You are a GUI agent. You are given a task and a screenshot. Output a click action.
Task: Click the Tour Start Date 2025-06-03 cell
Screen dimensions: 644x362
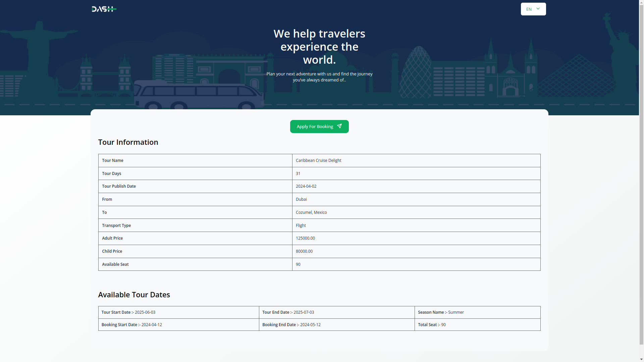click(128, 312)
